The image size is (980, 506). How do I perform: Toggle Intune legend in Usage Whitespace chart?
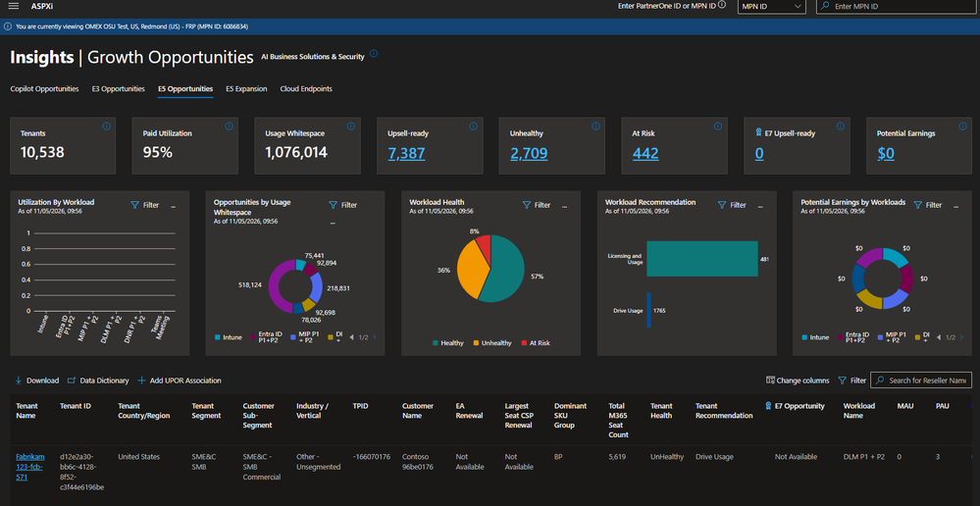229,337
